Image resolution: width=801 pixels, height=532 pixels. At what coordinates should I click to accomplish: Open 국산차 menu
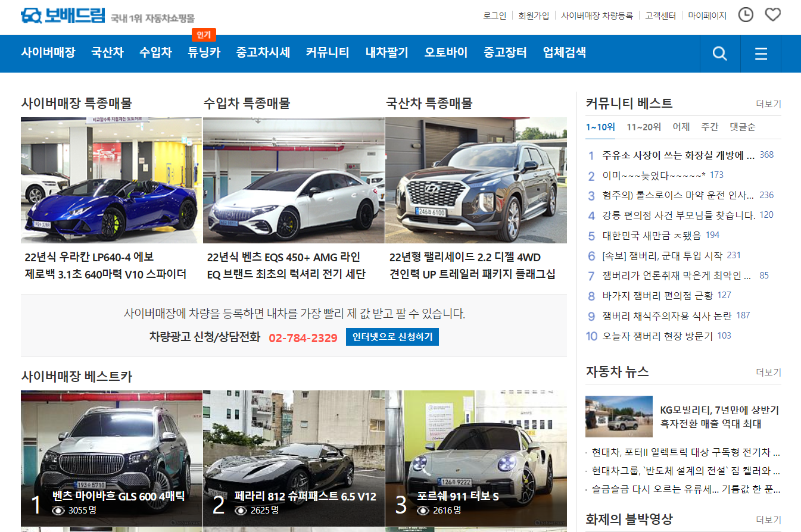click(x=107, y=52)
